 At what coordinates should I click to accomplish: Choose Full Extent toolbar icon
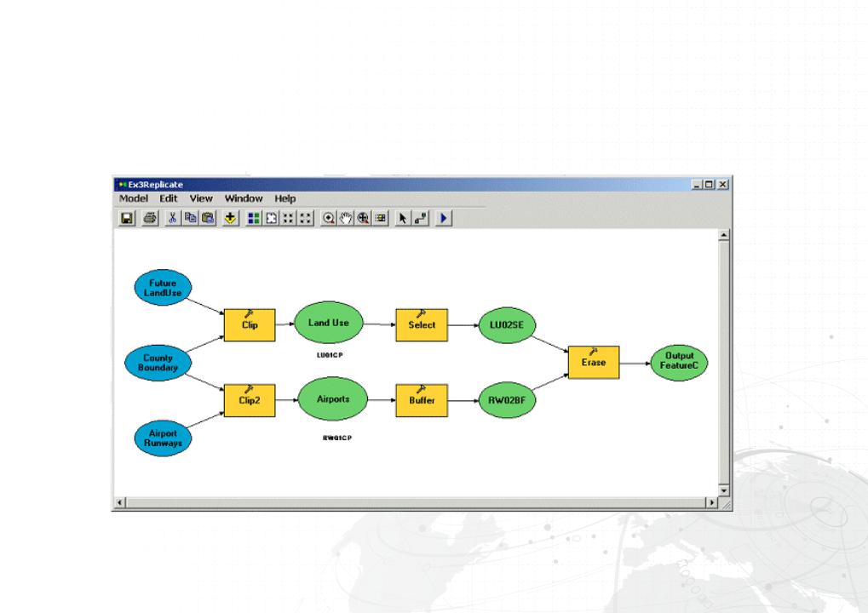[x=271, y=218]
